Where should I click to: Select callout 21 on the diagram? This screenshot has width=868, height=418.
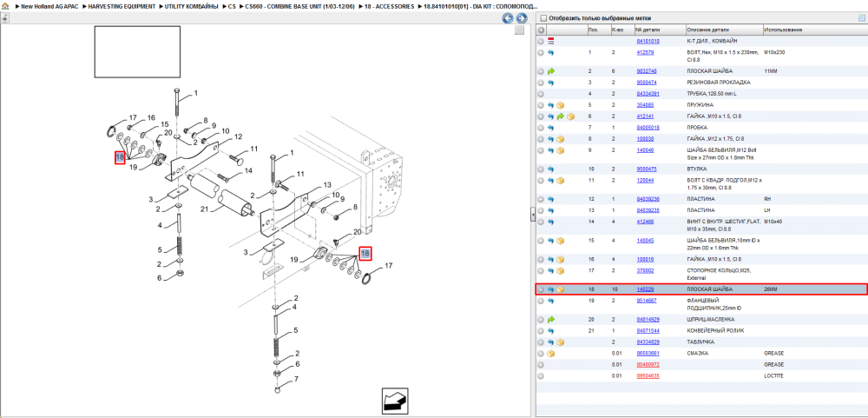coord(204,209)
